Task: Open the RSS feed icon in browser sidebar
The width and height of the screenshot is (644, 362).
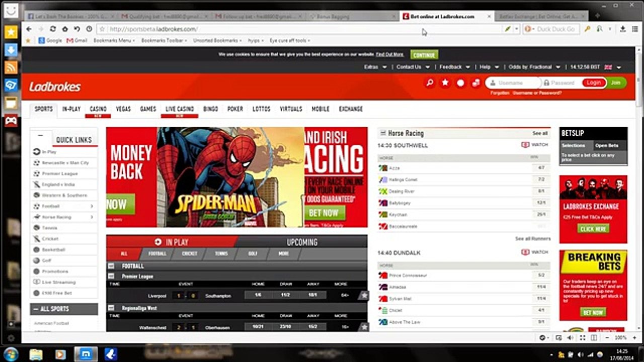Action: [11, 67]
